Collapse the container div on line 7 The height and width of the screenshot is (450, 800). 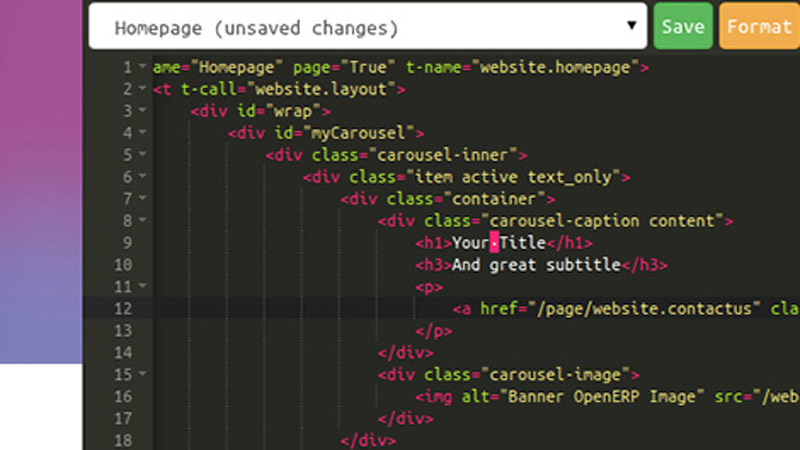point(143,199)
